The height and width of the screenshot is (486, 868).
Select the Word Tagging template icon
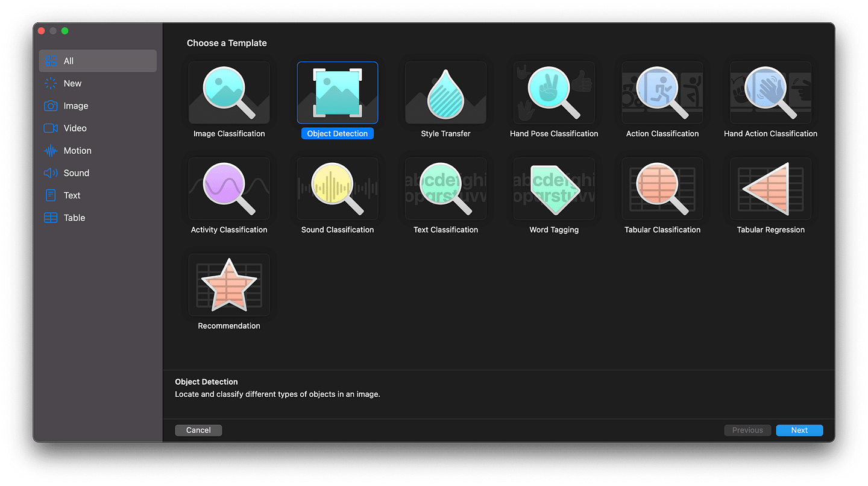click(554, 189)
